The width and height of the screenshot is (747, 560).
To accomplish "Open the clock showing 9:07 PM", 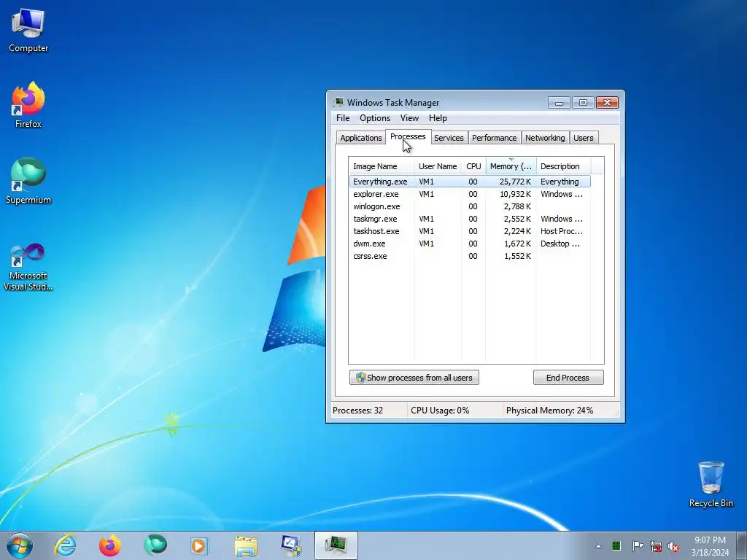I will click(x=710, y=545).
